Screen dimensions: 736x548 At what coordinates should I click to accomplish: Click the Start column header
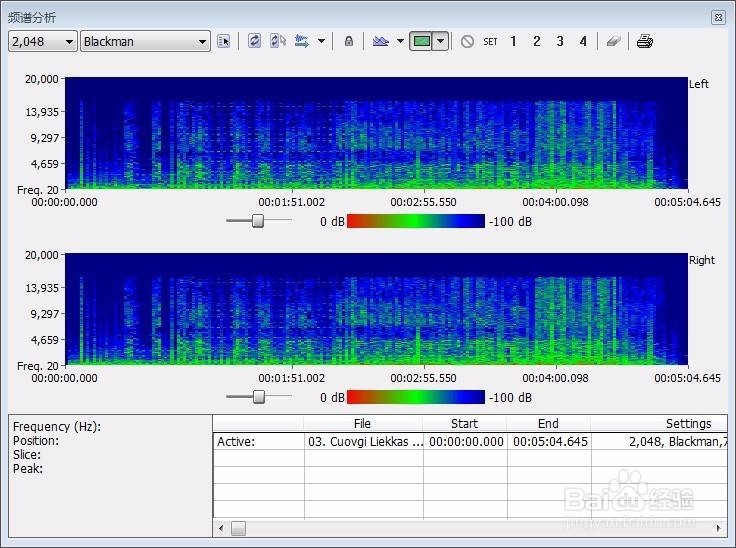(464, 424)
